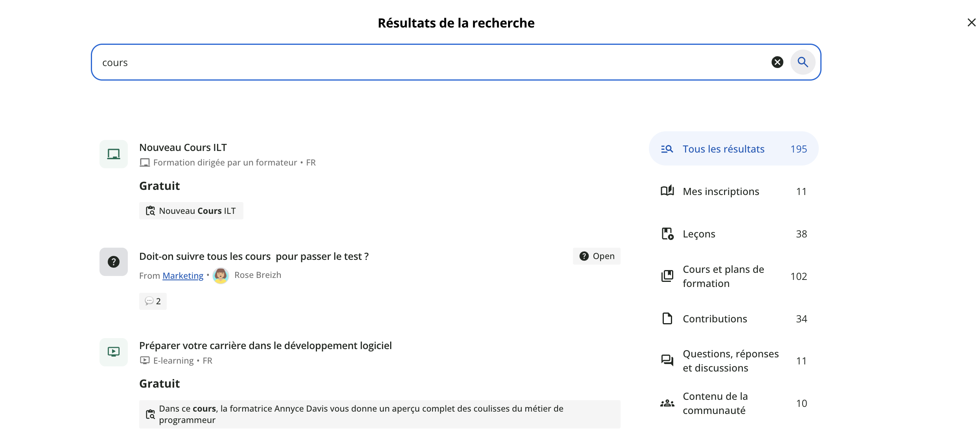This screenshot has width=980, height=434.
Task: Click the ILT course type icon
Action: (114, 154)
